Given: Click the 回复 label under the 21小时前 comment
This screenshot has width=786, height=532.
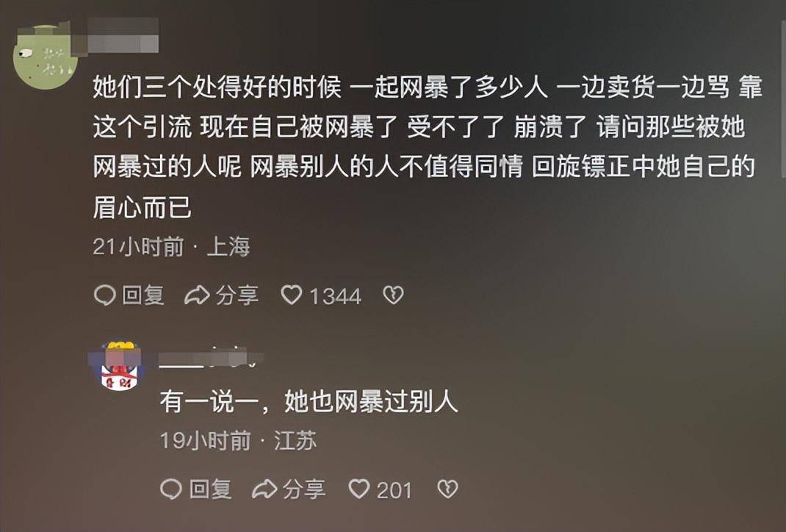Looking at the screenshot, I should (x=143, y=295).
